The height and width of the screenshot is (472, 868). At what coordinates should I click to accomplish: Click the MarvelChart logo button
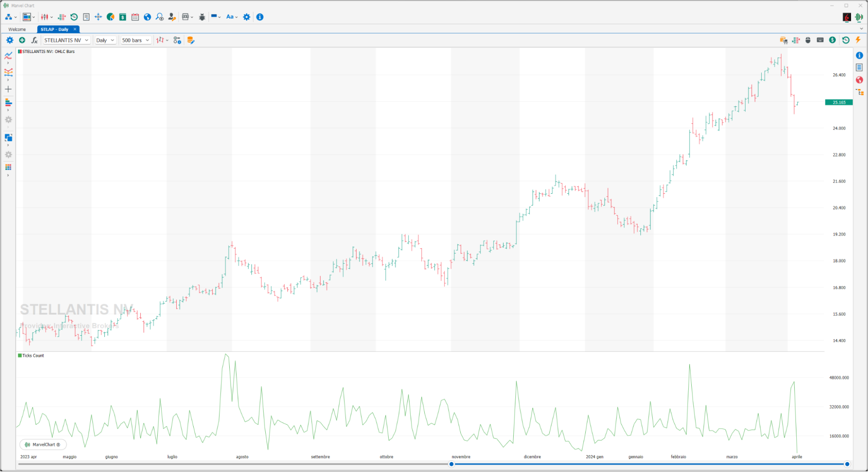click(43, 445)
